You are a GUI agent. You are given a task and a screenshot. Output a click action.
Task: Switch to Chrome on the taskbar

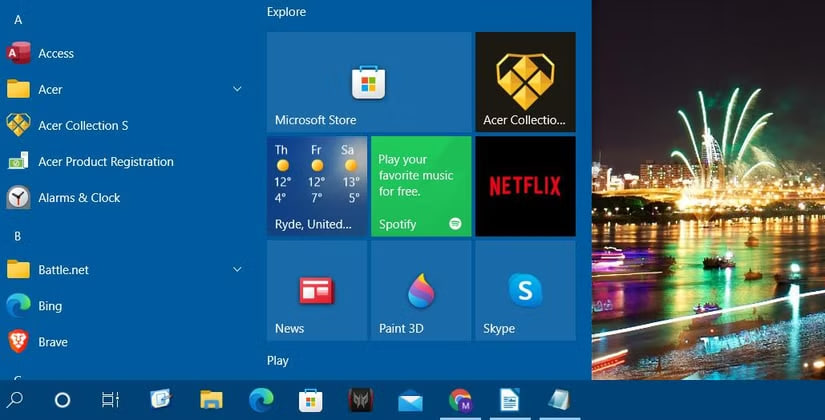coord(460,400)
